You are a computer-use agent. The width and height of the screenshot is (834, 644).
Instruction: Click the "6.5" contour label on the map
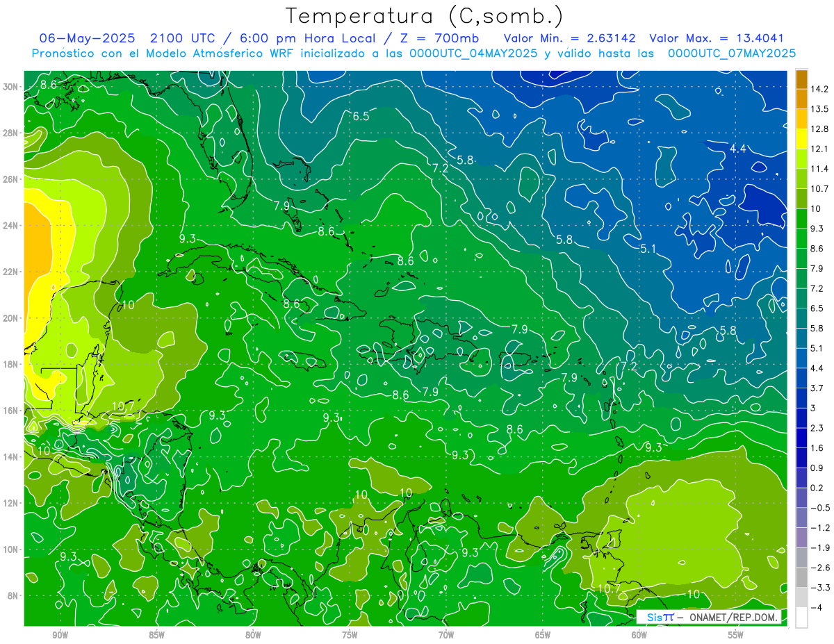pos(361,116)
